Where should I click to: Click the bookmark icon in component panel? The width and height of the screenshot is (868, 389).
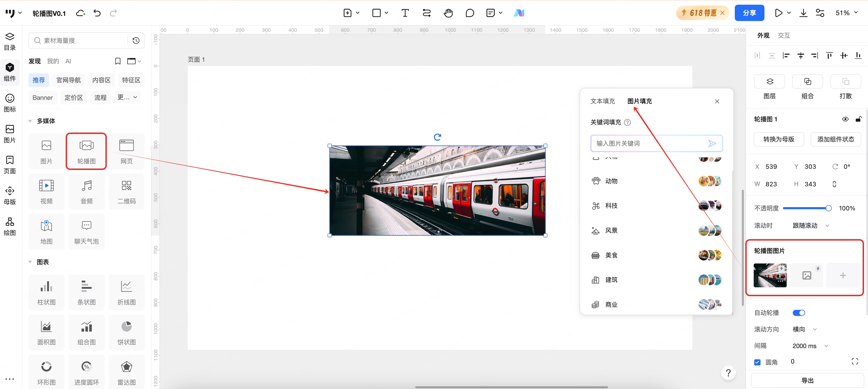point(118,61)
